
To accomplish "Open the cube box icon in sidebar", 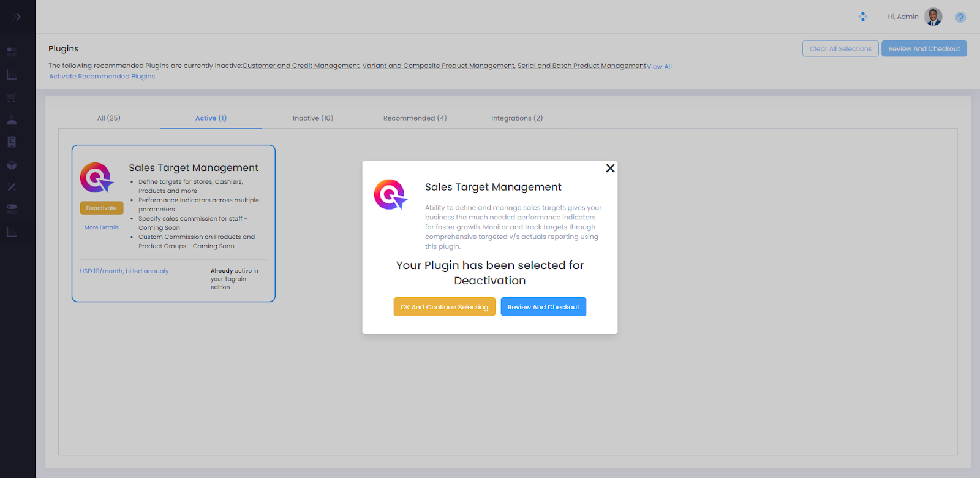I will tap(12, 165).
